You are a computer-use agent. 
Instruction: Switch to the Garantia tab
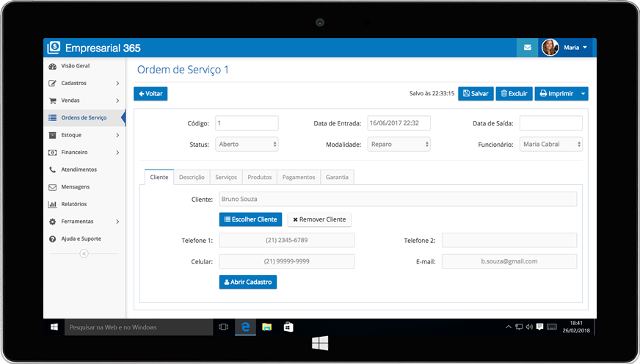[x=337, y=177]
